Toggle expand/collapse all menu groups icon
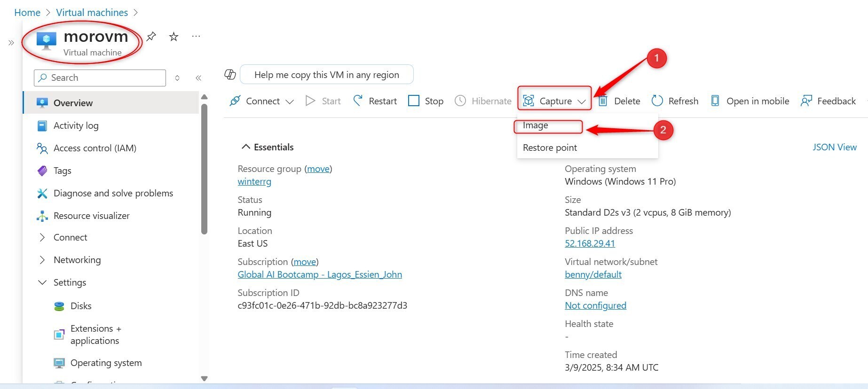868x389 pixels. [x=177, y=78]
